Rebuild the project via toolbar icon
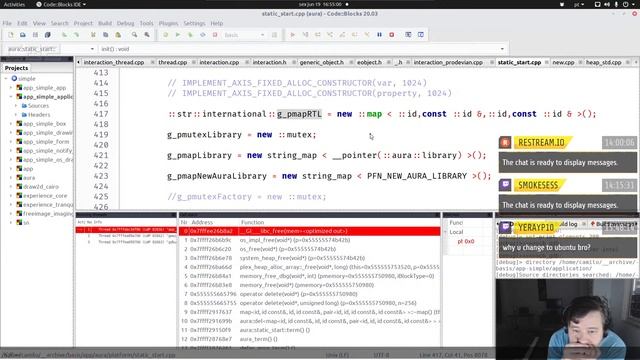The image size is (640, 360). tap(202, 35)
